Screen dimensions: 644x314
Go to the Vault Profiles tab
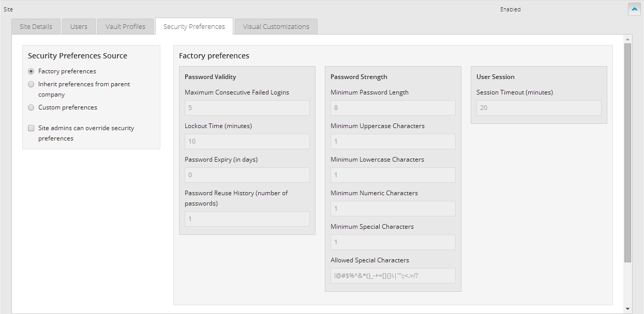[125, 26]
